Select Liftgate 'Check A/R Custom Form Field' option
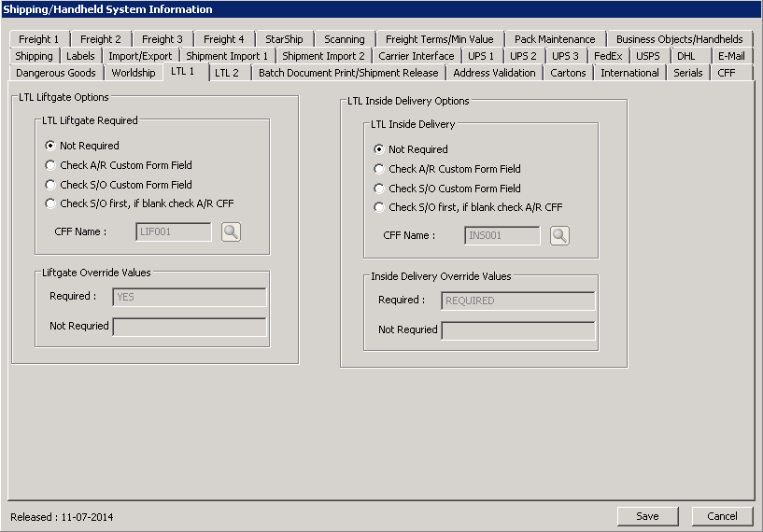This screenshot has height=532, width=763. coord(50,165)
